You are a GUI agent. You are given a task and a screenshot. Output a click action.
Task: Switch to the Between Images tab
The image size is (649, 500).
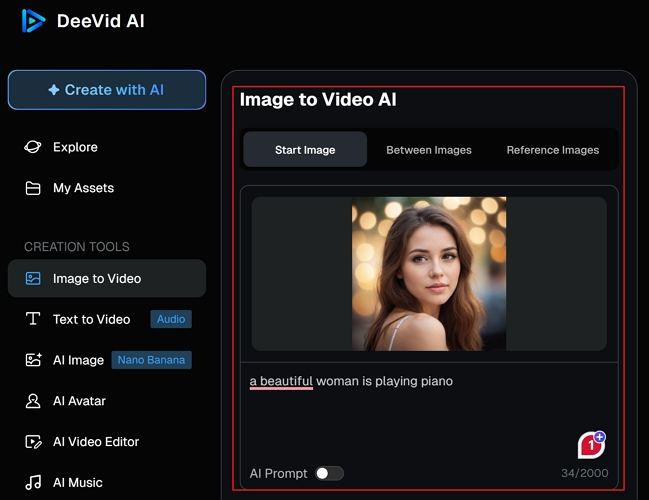coord(429,150)
